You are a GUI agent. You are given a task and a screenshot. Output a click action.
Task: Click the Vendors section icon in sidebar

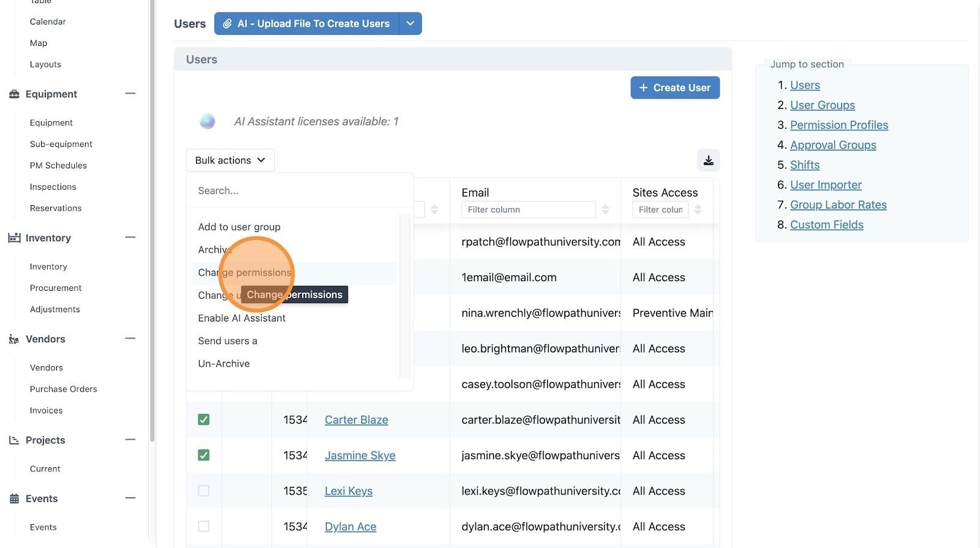click(x=14, y=339)
